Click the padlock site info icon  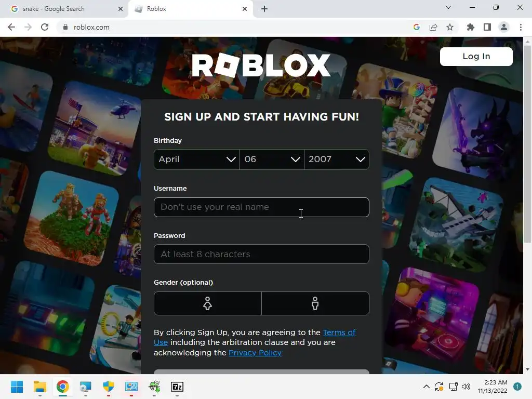tap(65, 27)
